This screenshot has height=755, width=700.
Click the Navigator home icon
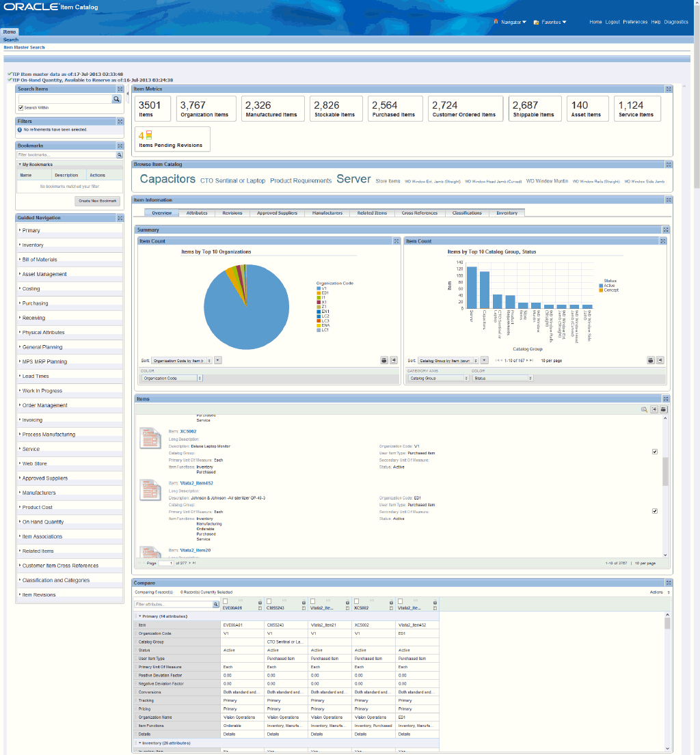(496, 22)
